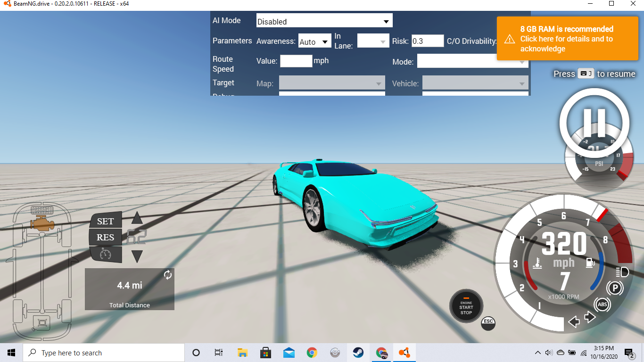Click the BeamNG.drive taskbar icon
The height and width of the screenshot is (362, 644).
pos(404,353)
